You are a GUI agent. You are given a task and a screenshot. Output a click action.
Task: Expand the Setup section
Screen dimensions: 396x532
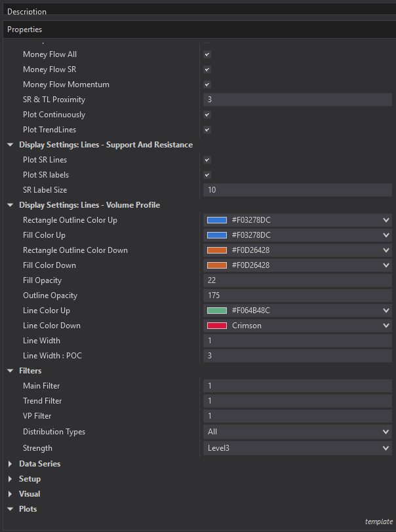point(10,479)
